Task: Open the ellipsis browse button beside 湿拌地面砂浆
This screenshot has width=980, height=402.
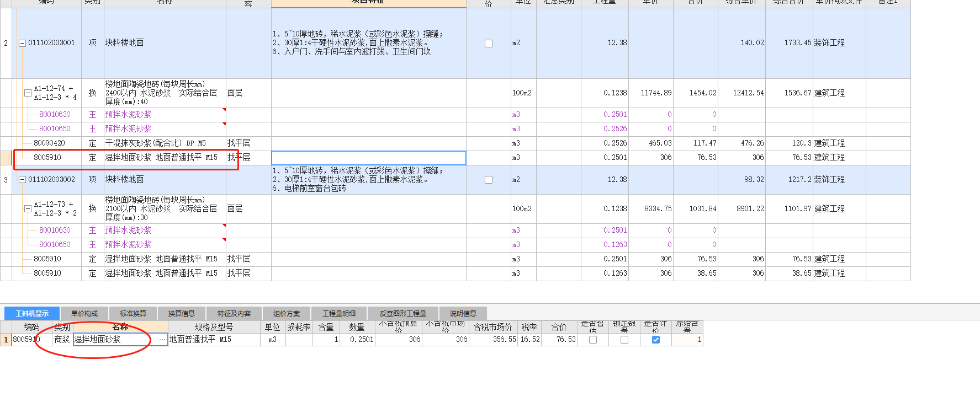Action: (162, 340)
